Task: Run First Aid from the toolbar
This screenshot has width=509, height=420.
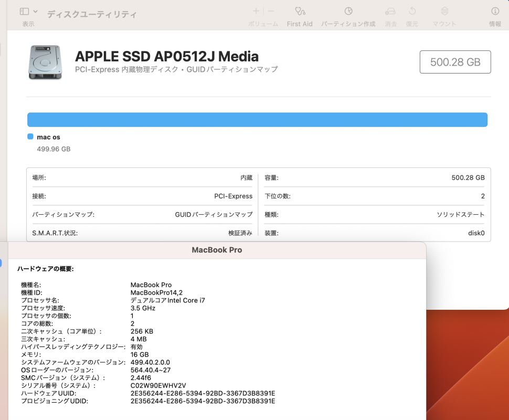Action: (300, 11)
